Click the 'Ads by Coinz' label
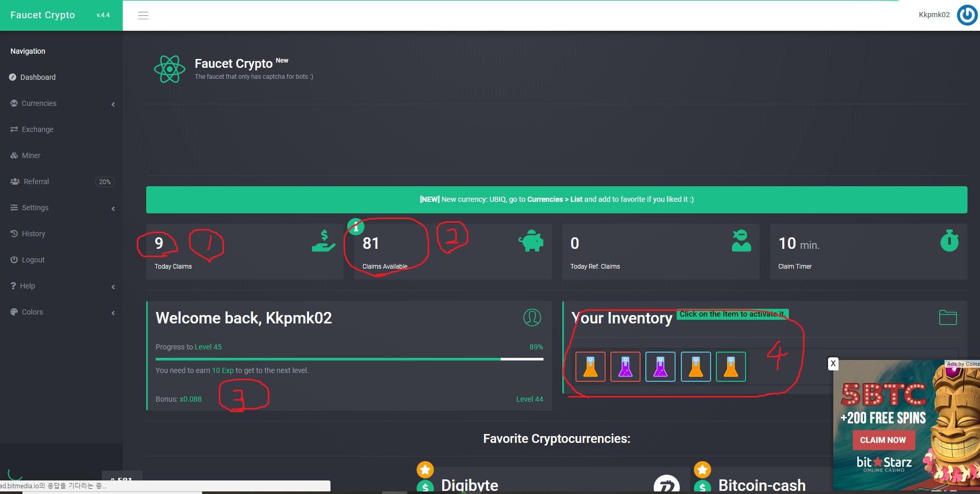This screenshot has width=980, height=494. 963,364
